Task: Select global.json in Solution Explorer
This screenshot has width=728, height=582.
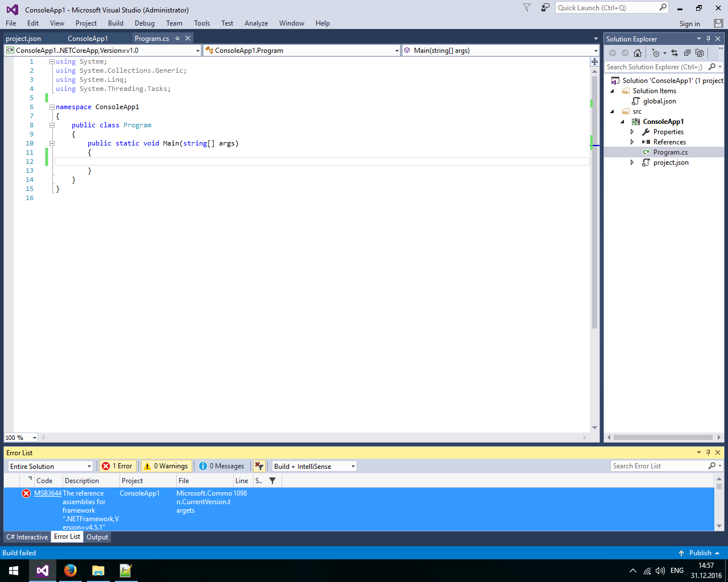Action: [659, 101]
